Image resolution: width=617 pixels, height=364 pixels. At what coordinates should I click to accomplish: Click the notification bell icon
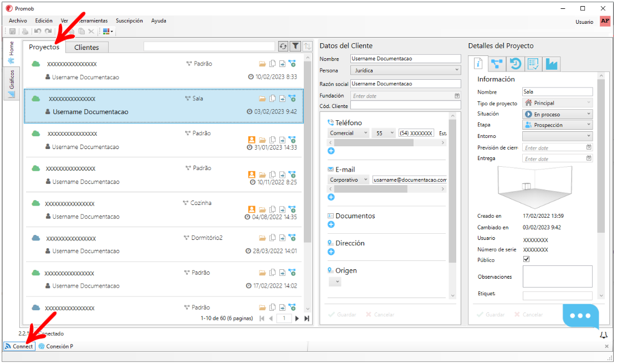pos(604,335)
